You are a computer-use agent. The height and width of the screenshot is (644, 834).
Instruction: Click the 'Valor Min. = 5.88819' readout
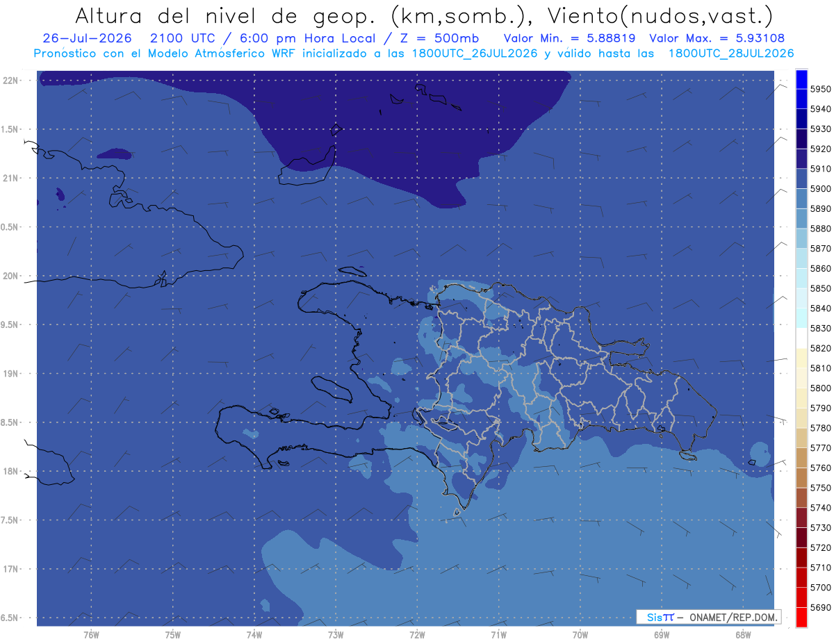click(x=569, y=38)
